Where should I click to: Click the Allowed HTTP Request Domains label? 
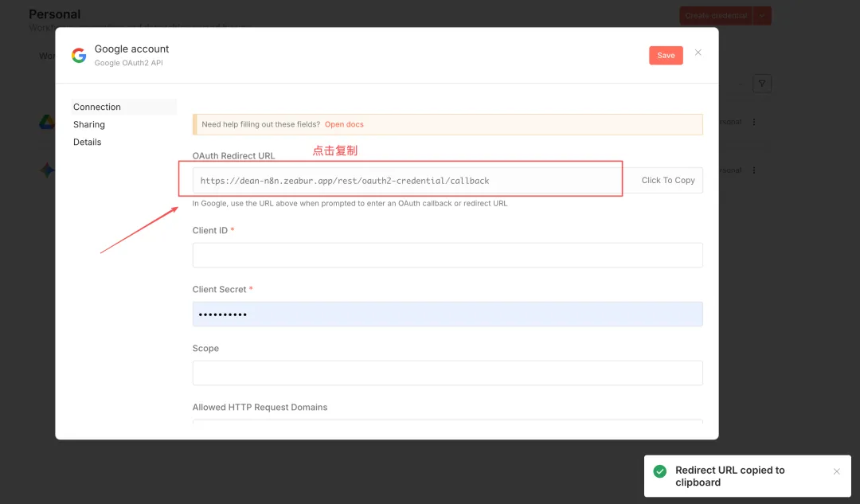click(x=260, y=407)
